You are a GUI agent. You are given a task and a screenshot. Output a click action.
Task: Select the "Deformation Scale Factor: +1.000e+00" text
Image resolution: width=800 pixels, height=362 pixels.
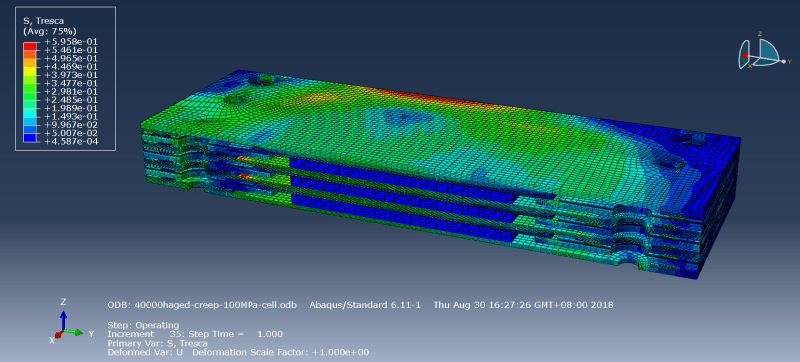click(x=281, y=352)
